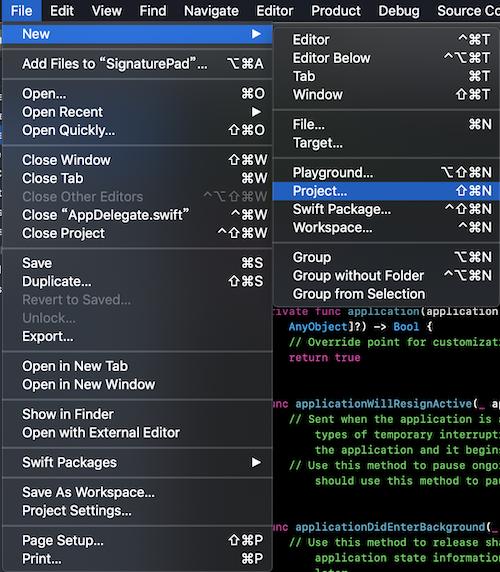Expand the New submenu entry
This screenshot has height=572, width=500.
137,34
